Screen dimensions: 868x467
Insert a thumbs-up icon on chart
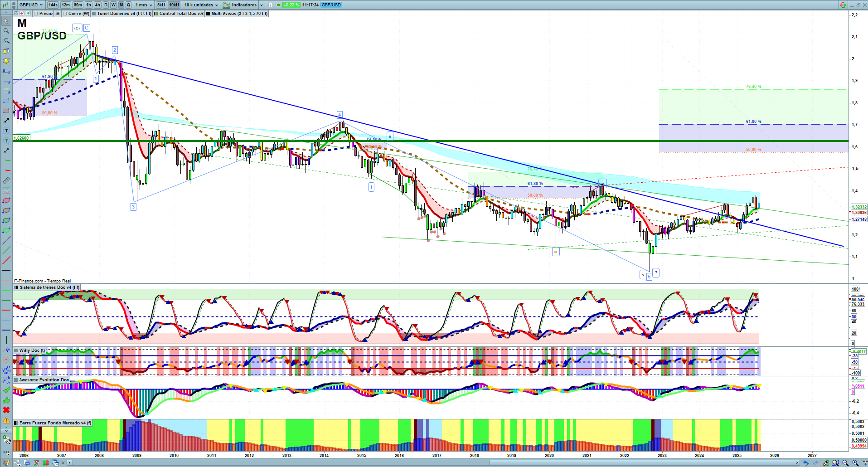[x=6, y=400]
